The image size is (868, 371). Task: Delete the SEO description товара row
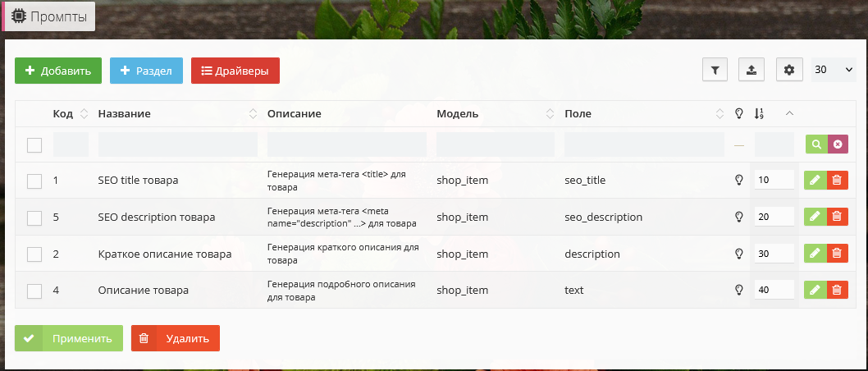pyautogui.click(x=837, y=217)
